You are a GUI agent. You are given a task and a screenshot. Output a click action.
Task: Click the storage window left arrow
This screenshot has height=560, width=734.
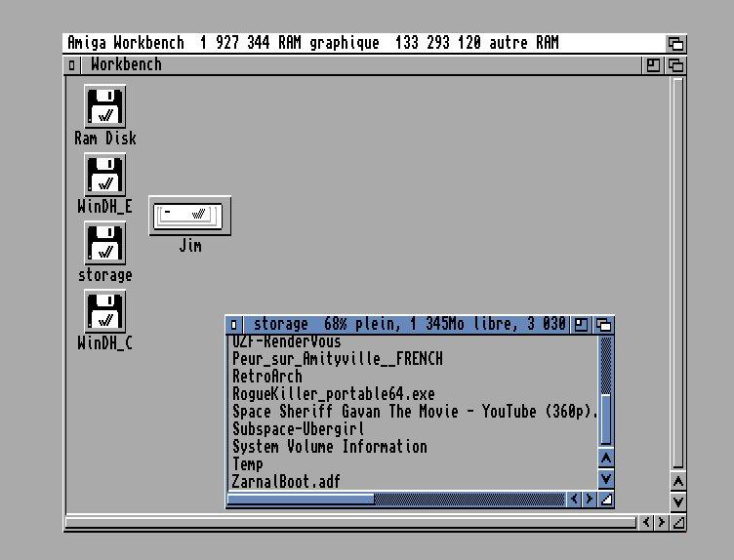click(574, 500)
